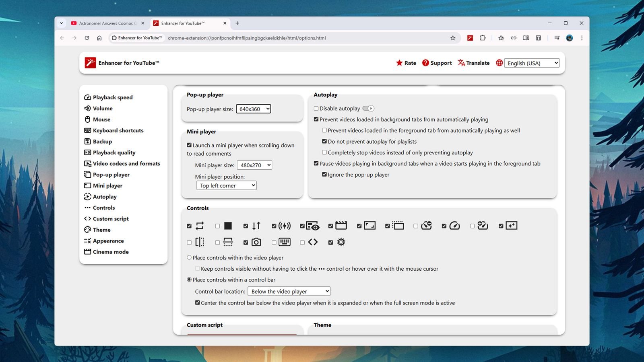The width and height of the screenshot is (644, 362).
Task: Switch to the Astronomer Answers Cosmos tab
Action: 107,23
